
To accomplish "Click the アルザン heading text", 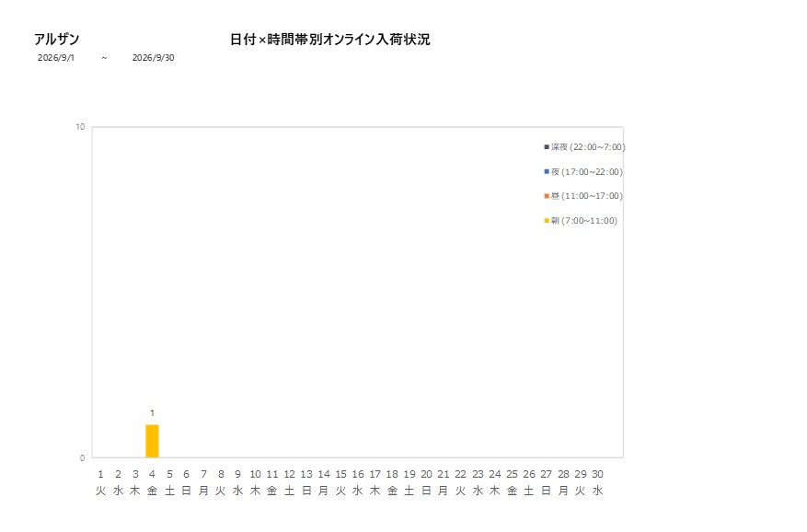I will [57, 40].
